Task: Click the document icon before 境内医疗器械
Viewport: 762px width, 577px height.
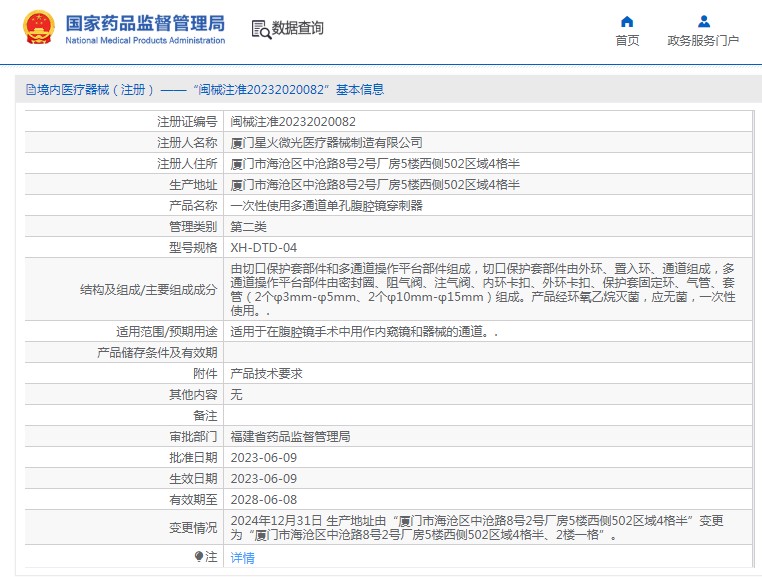Action: (x=30, y=90)
